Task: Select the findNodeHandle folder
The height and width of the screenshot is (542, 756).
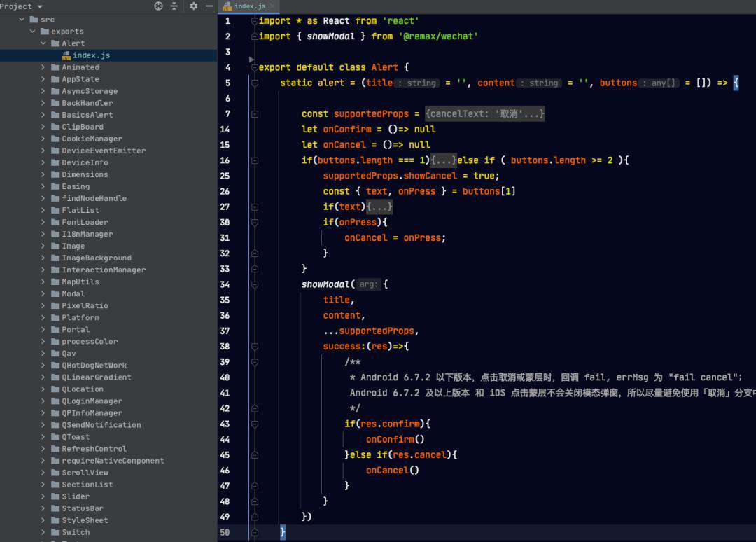Action: (x=94, y=198)
